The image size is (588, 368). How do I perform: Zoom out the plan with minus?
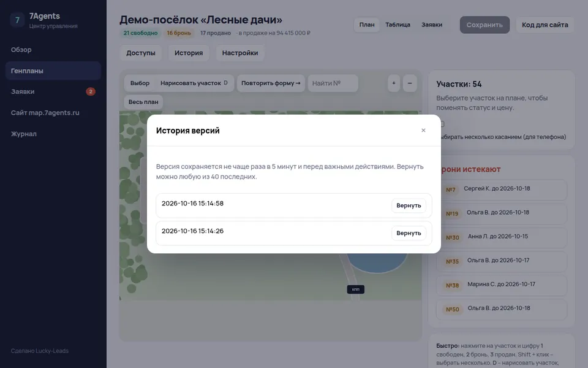click(410, 83)
